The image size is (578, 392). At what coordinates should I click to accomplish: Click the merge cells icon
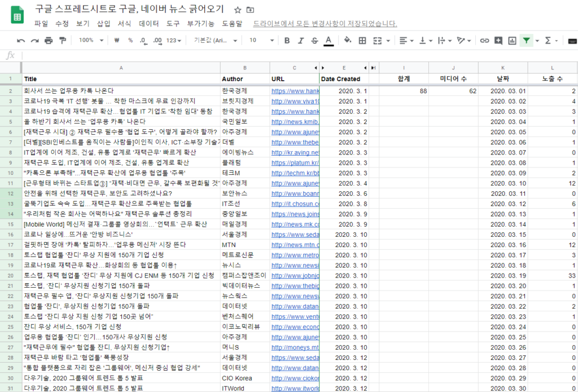[x=378, y=41]
